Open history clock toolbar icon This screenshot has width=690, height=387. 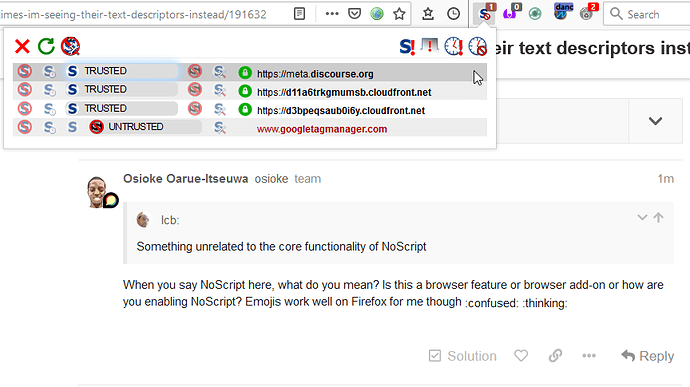click(x=453, y=14)
